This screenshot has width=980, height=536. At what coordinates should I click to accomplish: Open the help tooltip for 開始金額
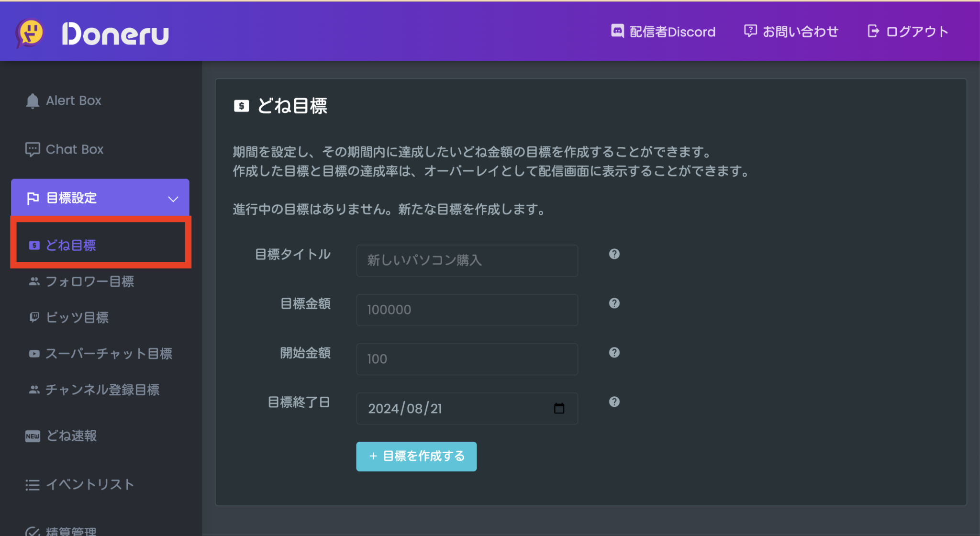pyautogui.click(x=614, y=353)
